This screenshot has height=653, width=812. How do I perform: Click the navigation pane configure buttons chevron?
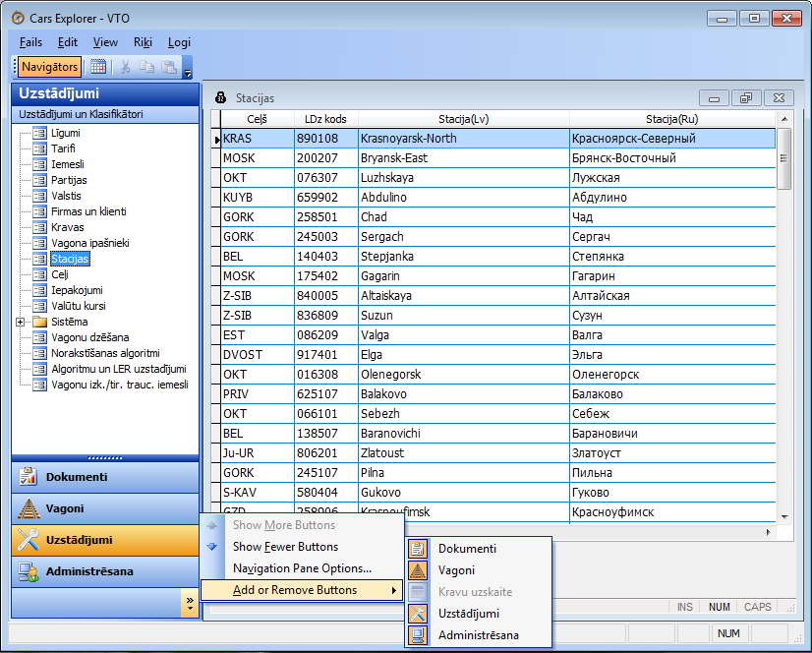pyautogui.click(x=189, y=603)
